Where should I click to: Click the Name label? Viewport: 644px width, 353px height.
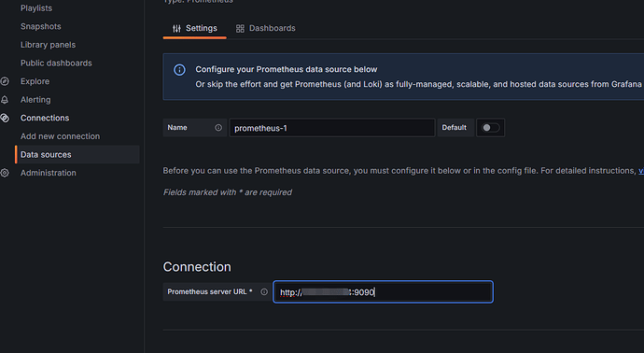pyautogui.click(x=177, y=128)
